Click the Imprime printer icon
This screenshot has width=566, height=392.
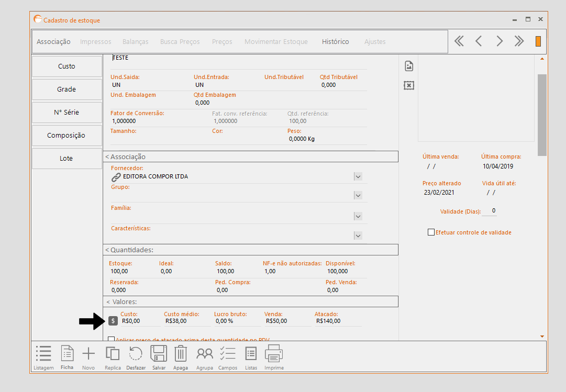tap(274, 354)
